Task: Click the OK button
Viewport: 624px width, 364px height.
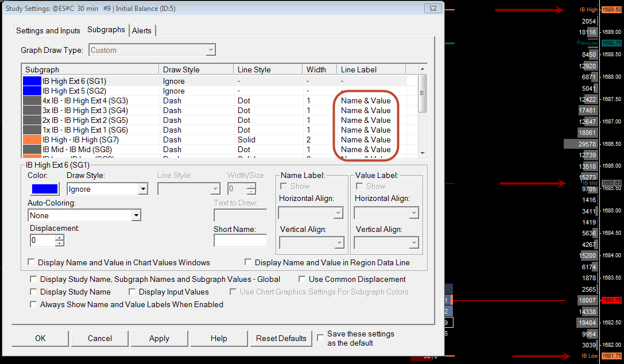Action: 40,339
